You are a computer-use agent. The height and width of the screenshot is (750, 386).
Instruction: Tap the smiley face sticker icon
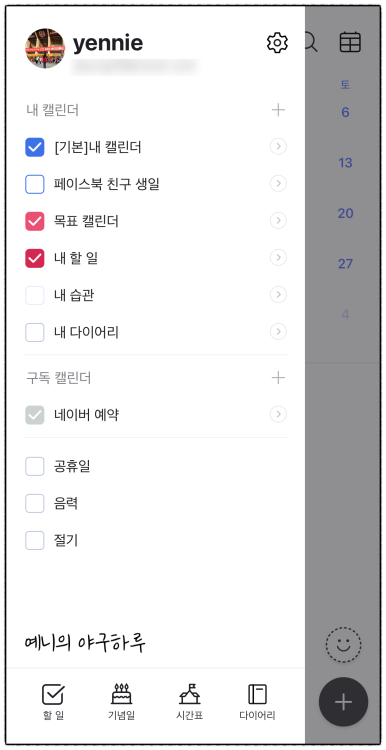343,644
